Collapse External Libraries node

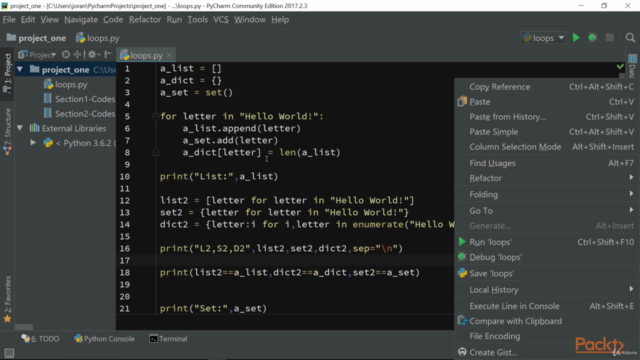[20, 128]
